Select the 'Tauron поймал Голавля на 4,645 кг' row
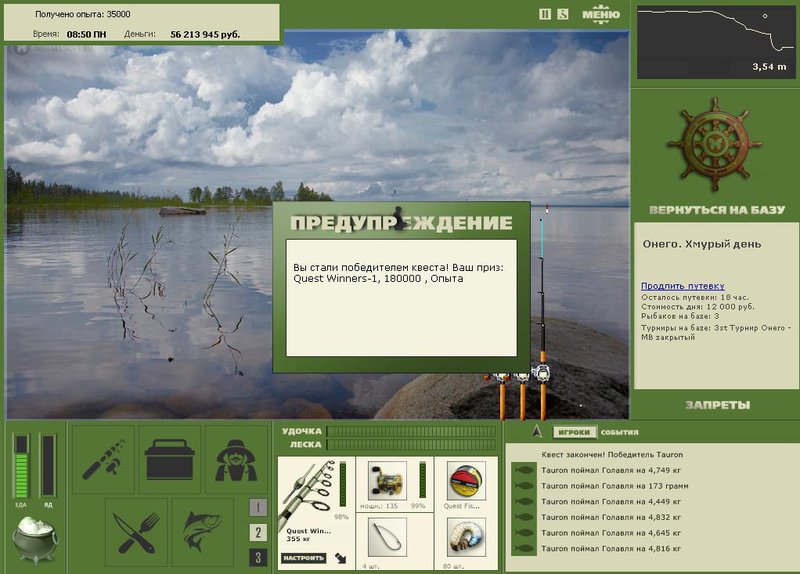 click(x=611, y=533)
